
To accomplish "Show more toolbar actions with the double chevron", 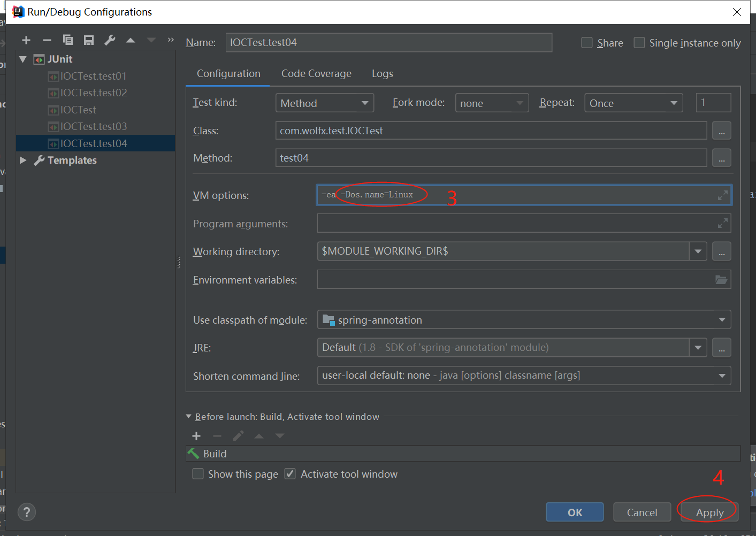I will coord(171,40).
